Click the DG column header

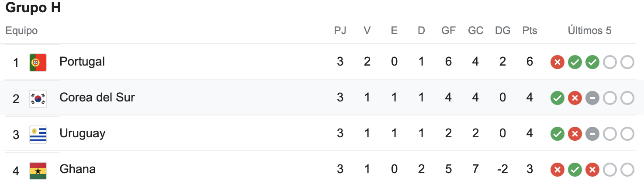pos(502,31)
